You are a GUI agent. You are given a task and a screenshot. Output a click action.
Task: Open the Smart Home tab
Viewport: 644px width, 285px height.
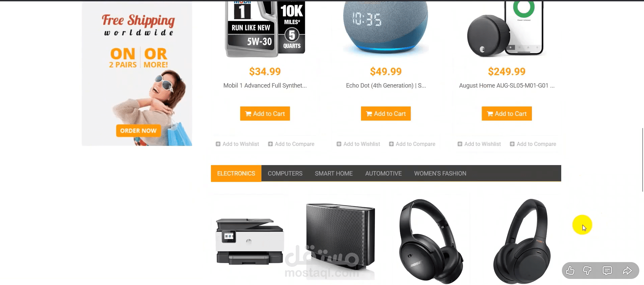(334, 173)
